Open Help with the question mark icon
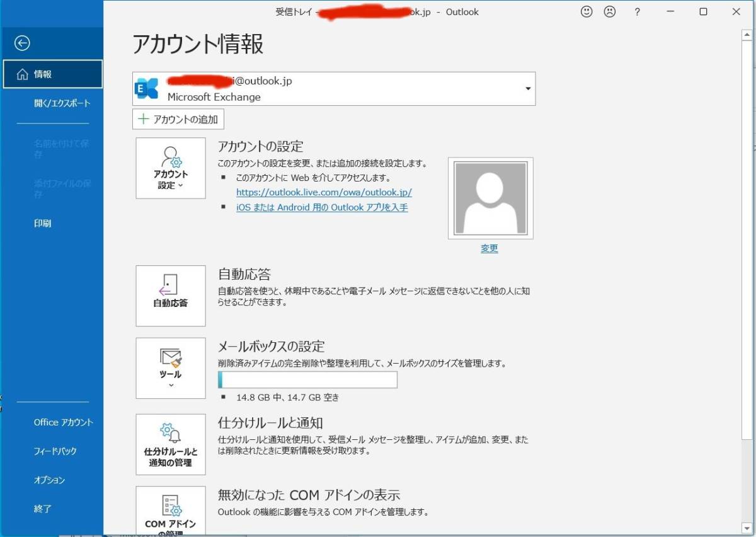 coord(638,12)
